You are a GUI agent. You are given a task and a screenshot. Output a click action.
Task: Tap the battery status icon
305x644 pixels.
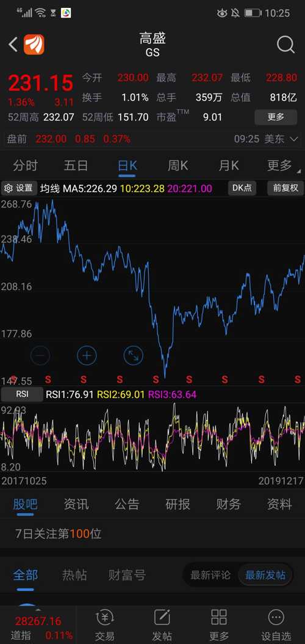click(x=253, y=13)
